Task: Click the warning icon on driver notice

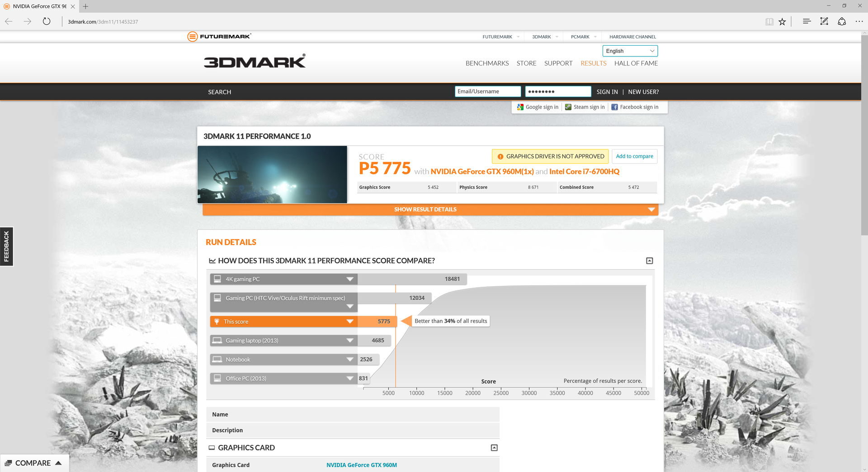Action: pos(500,157)
